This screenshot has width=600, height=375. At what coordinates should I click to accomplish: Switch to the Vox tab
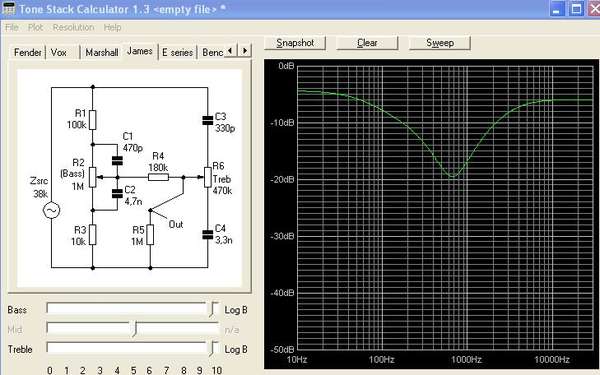point(59,52)
